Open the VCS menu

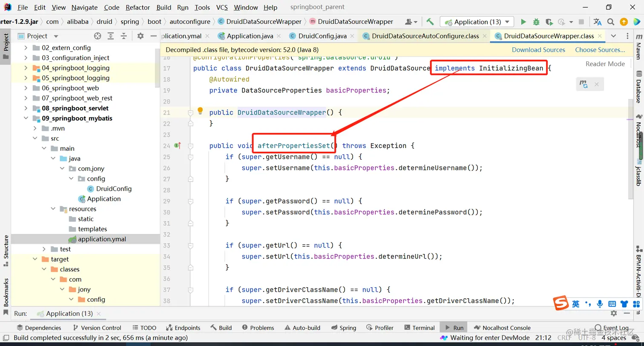pos(222,7)
